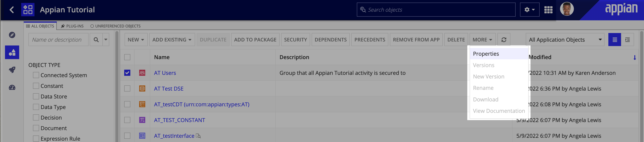Click the AT Test DSE data store icon
644x142 pixels.
tap(142, 88)
